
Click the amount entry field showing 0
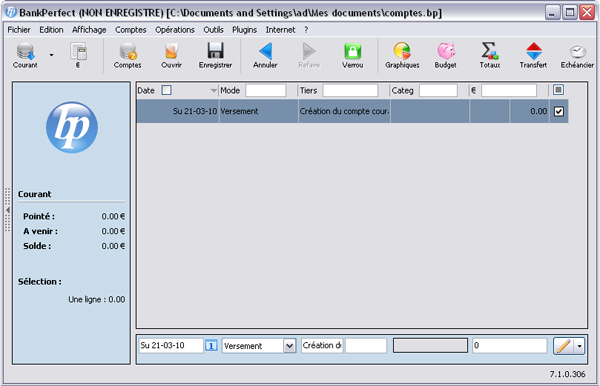[x=509, y=345]
